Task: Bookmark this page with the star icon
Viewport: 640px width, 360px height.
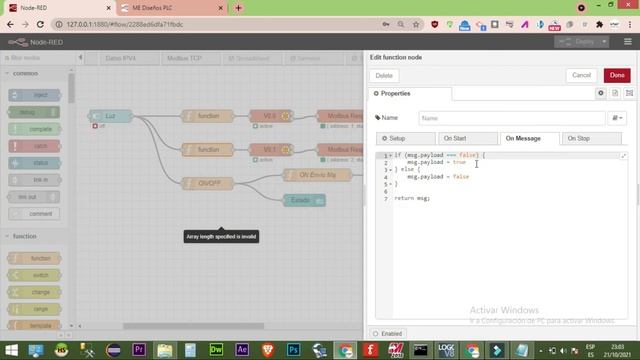Action: pyautogui.click(x=416, y=24)
